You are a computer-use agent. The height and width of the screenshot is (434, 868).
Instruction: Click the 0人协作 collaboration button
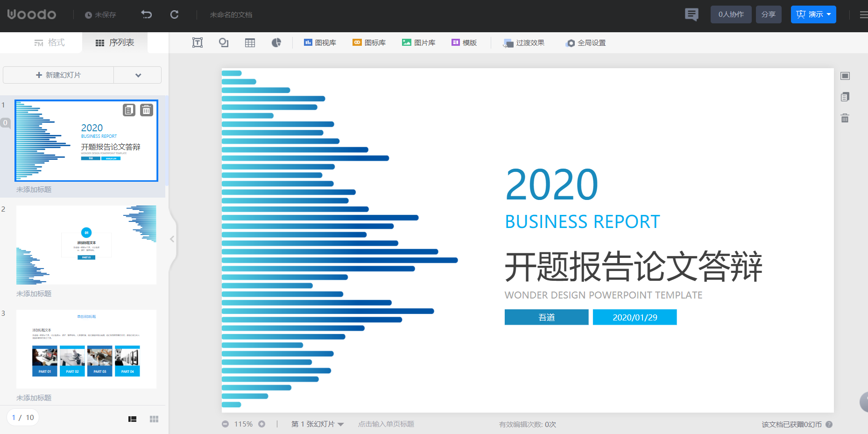click(731, 14)
